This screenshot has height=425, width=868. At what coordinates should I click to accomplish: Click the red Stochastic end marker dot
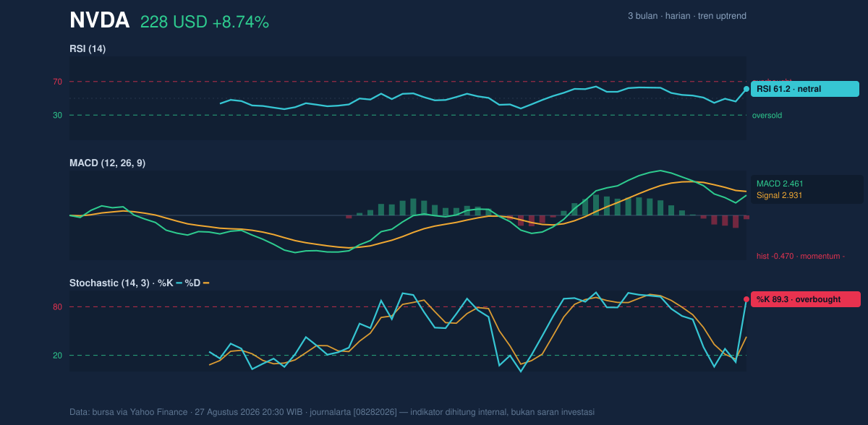click(x=746, y=299)
